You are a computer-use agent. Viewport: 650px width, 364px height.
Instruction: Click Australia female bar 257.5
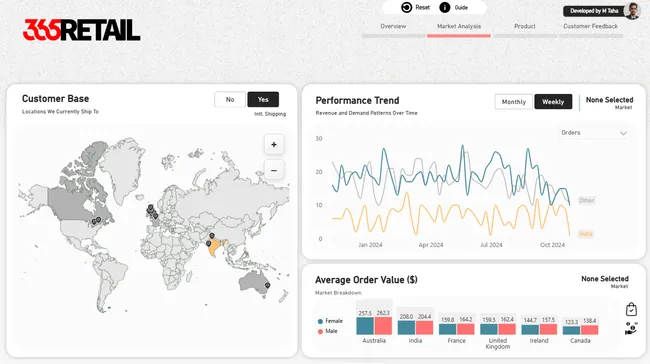(365, 326)
